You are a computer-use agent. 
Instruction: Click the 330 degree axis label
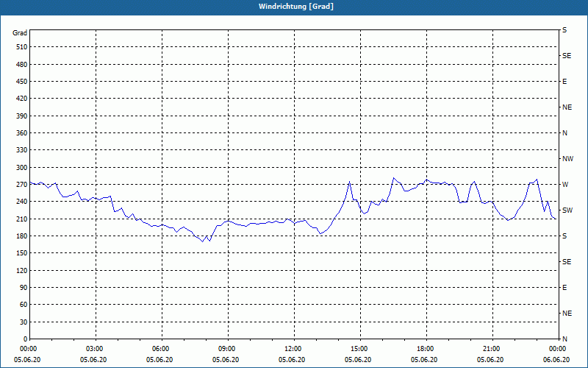[22, 150]
